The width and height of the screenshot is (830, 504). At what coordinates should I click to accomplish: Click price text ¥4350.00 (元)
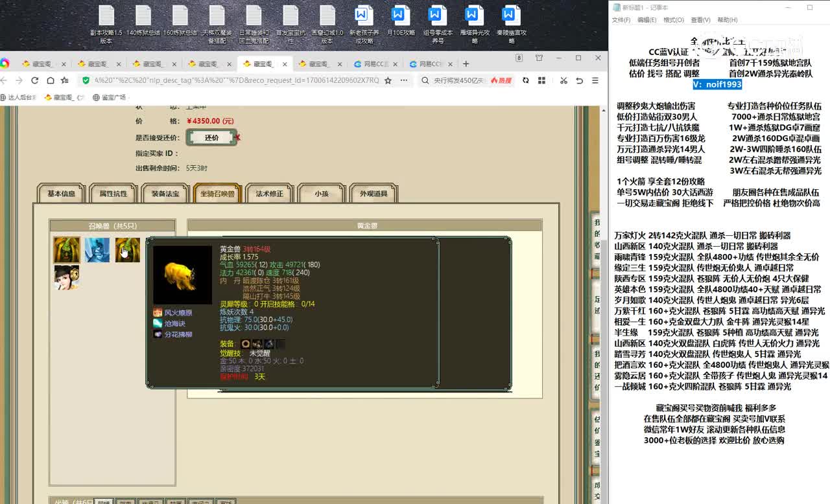[210, 121]
